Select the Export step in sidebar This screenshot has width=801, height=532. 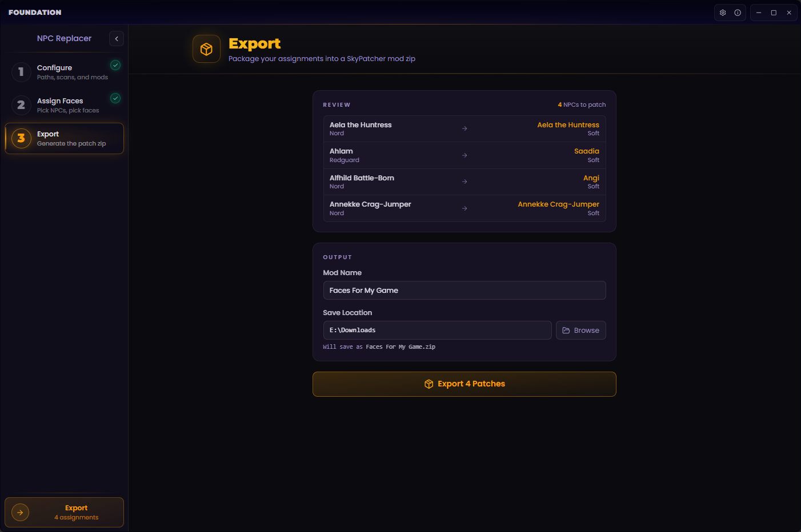[x=71, y=138]
